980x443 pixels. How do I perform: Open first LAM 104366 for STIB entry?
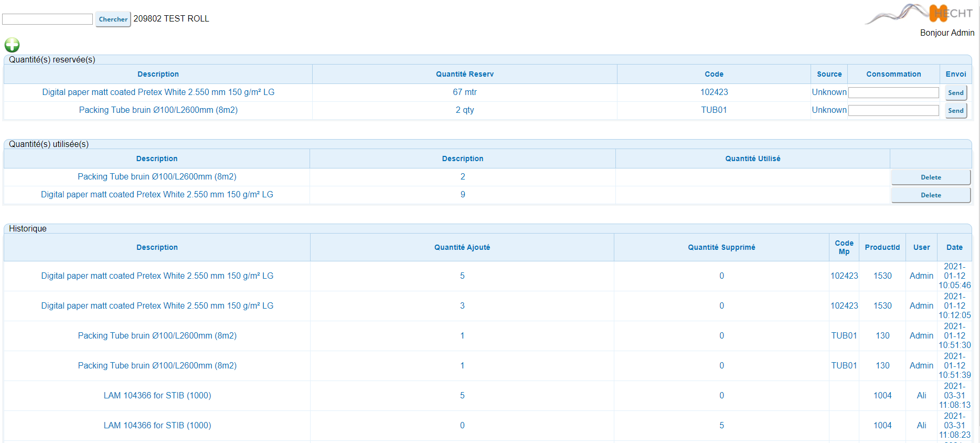coord(157,396)
